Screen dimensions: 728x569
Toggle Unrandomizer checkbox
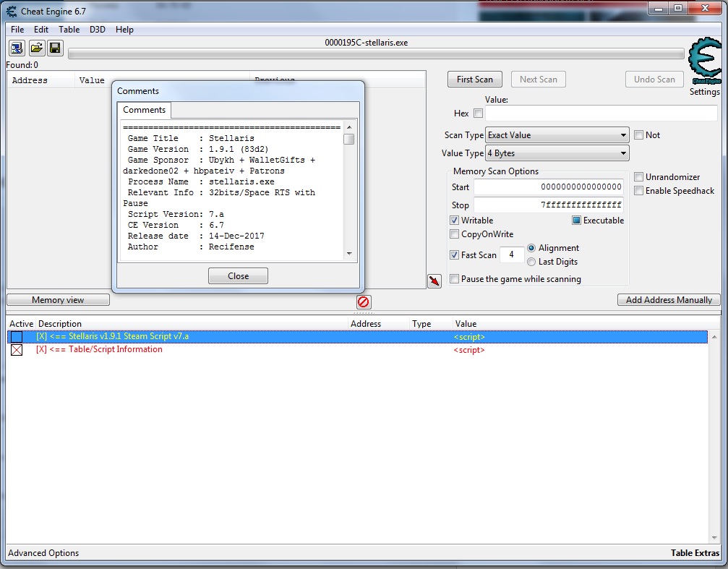tap(639, 177)
